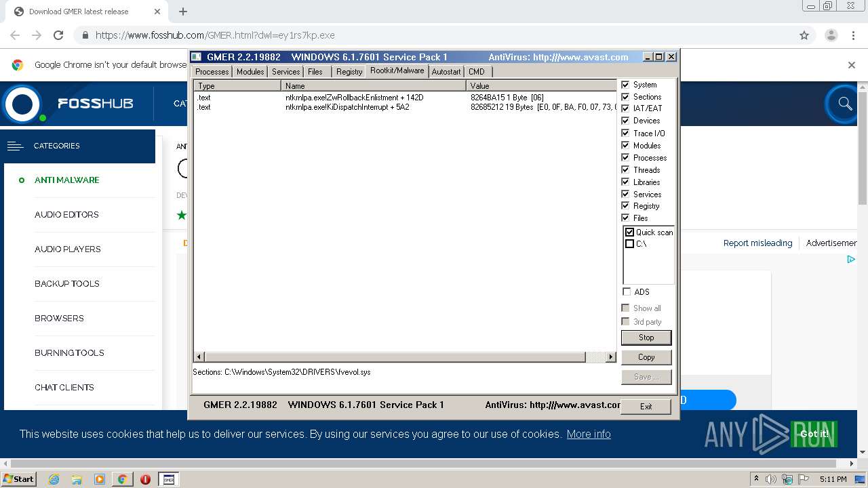Uncheck the Services scan checkbox
Screen dimensions: 868x488
pos(625,195)
